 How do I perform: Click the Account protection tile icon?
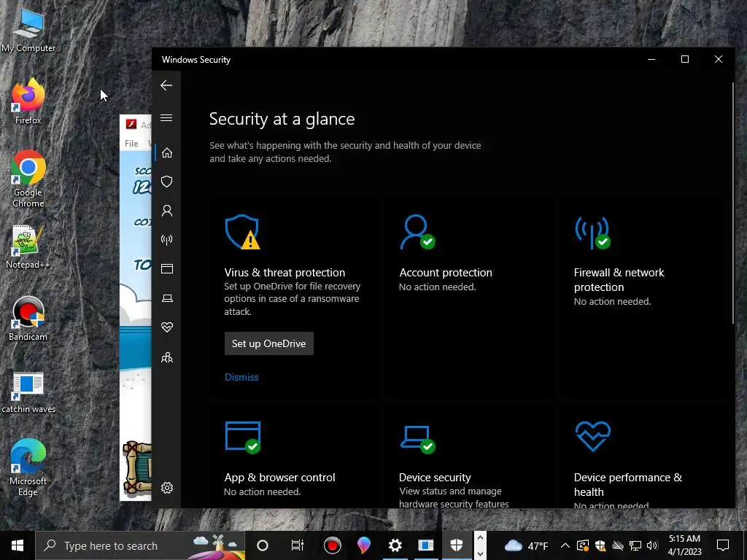417,232
